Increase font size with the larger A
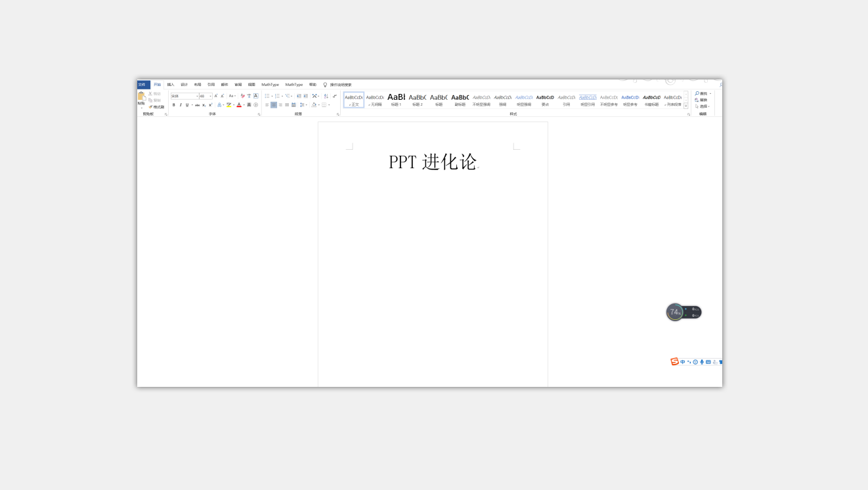The width and height of the screenshot is (868, 490). click(x=216, y=96)
